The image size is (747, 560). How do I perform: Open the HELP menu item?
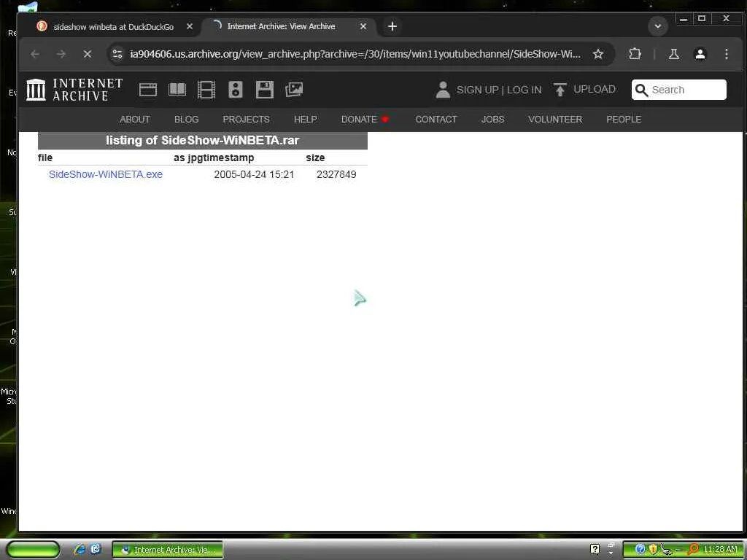tap(306, 119)
